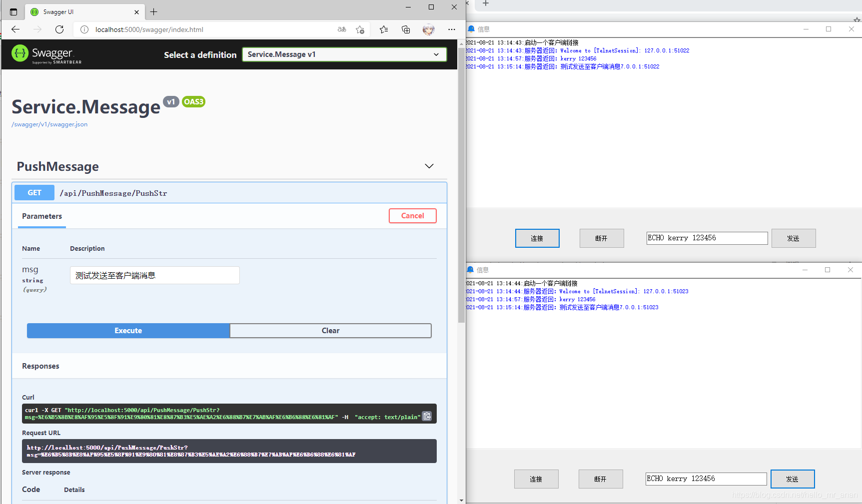Open the Service.Message v1 definition dropdown
This screenshot has width=862, height=504.
pyautogui.click(x=344, y=54)
